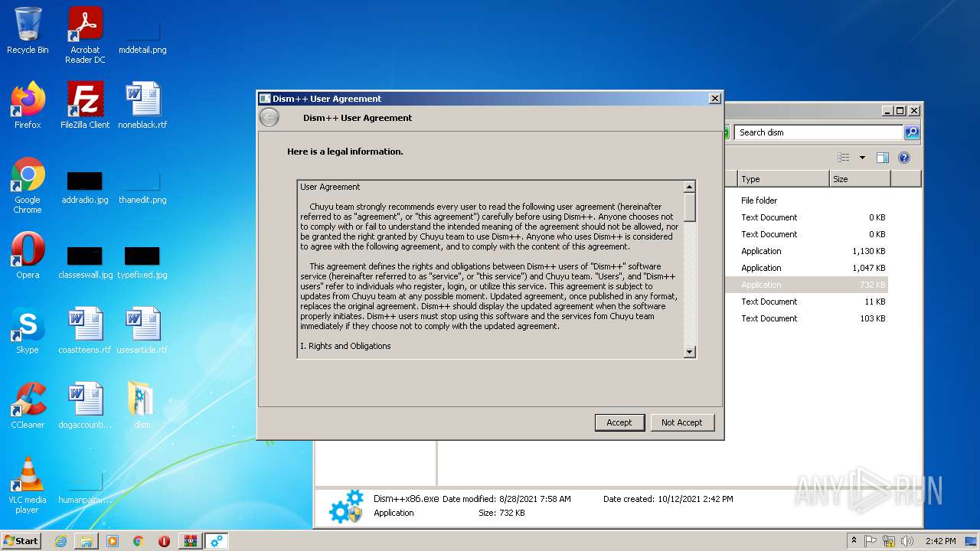The height and width of the screenshot is (551, 980).
Task: Switch to Dism++ taskbar button
Action: [216, 541]
